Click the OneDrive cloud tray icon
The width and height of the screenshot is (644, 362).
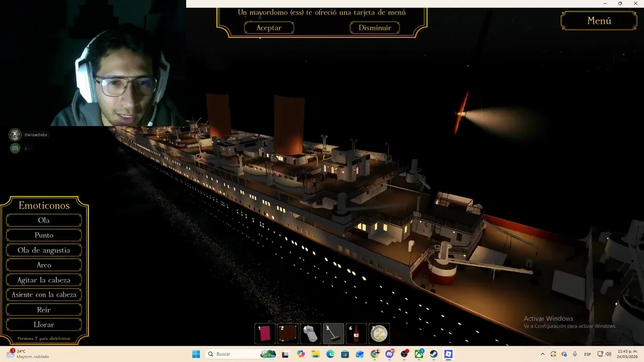click(564, 354)
